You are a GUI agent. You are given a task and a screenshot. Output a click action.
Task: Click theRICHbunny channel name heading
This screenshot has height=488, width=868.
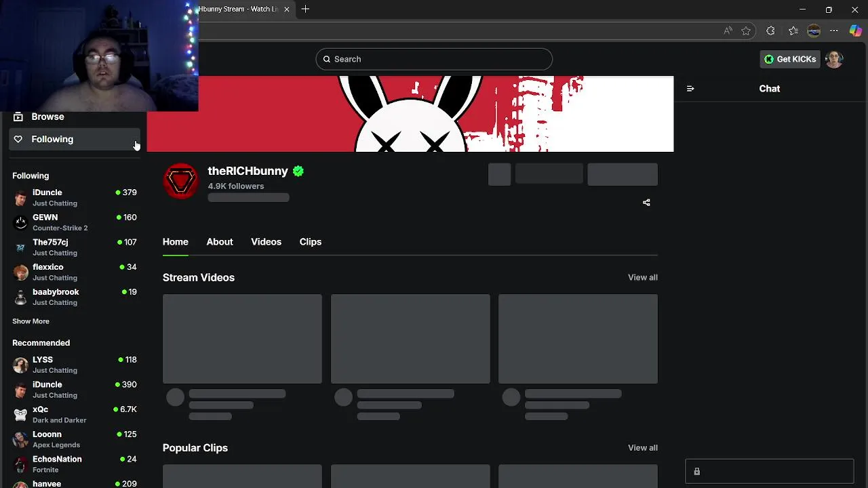coord(248,171)
